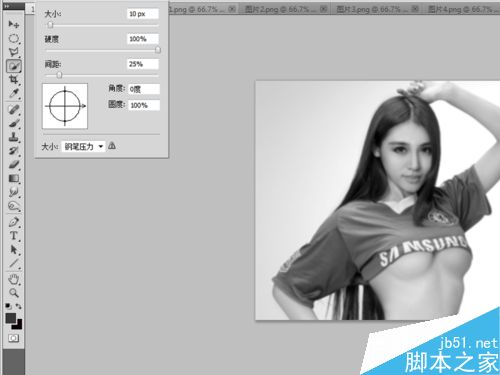Select the Elliptical Marquee tool
The image size is (500, 375).
point(14,38)
